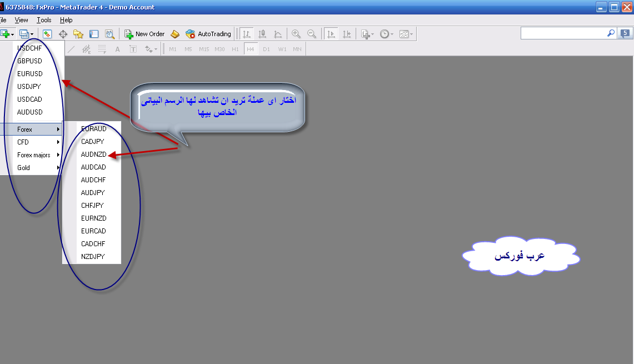Pick NZDJPY in the Forex submenu
Screen dimensions: 634x364
[92, 256]
